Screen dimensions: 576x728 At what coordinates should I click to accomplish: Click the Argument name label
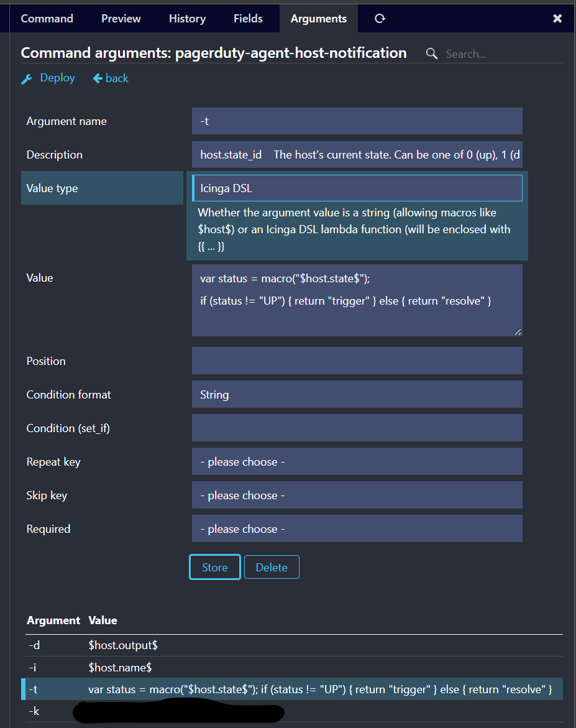tap(66, 121)
